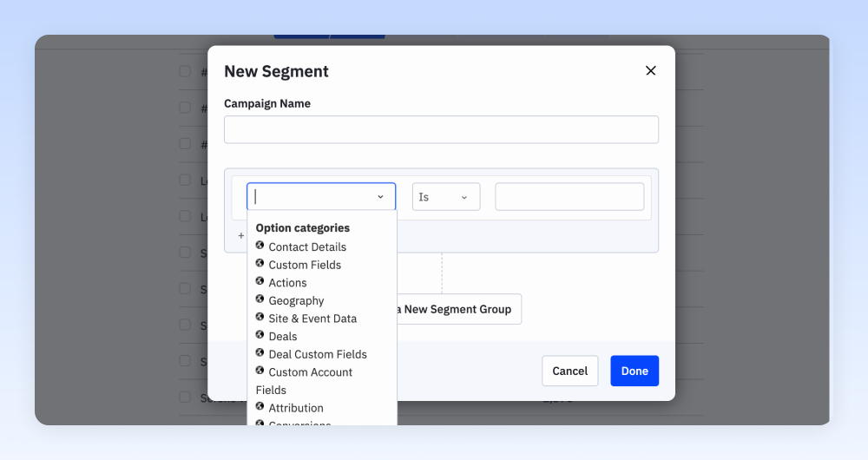868x460 pixels.
Task: Select the Attribution category
Action: (x=296, y=408)
